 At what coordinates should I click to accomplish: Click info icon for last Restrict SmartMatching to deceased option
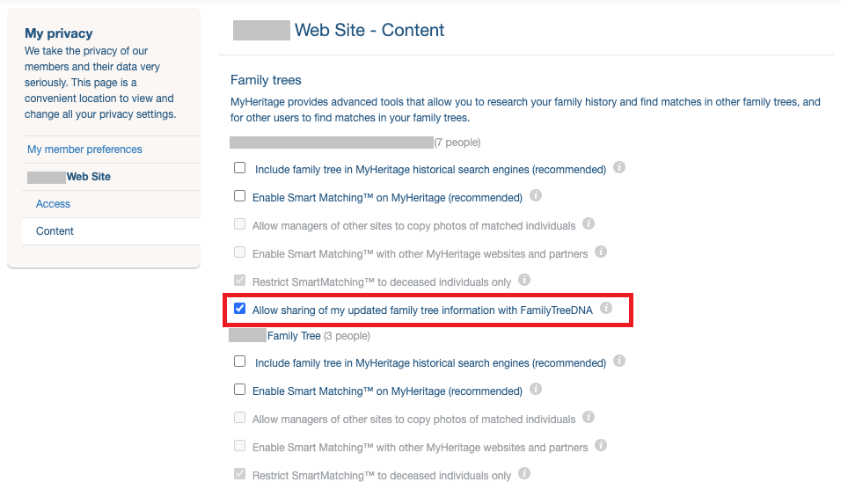tap(524, 473)
